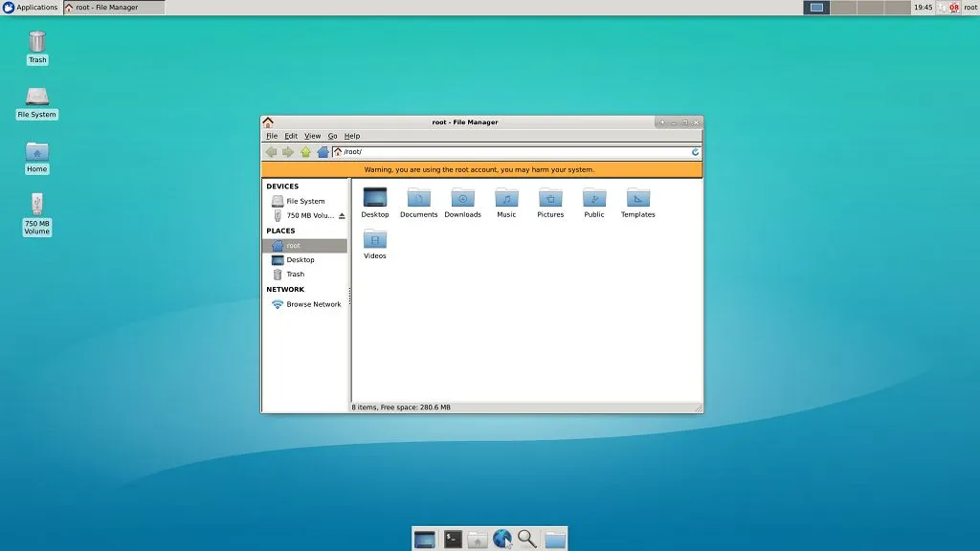
Task: Open the Templates folder
Action: (x=637, y=198)
